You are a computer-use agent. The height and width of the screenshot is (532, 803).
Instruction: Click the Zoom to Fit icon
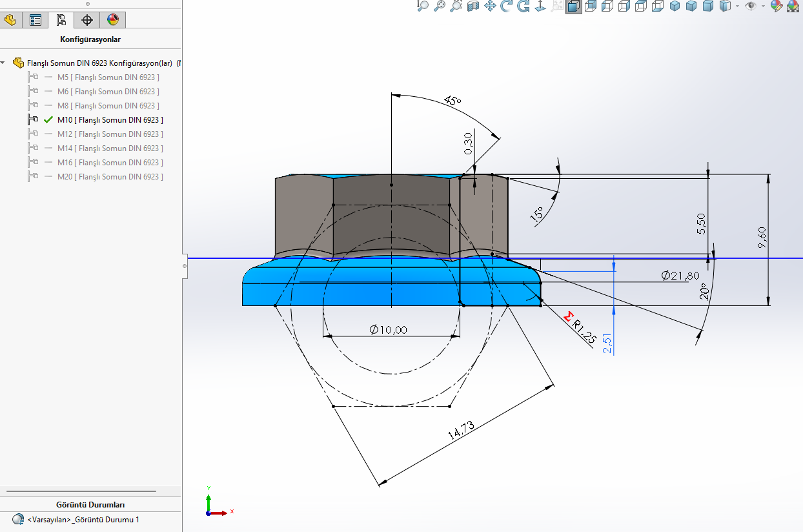point(440,6)
